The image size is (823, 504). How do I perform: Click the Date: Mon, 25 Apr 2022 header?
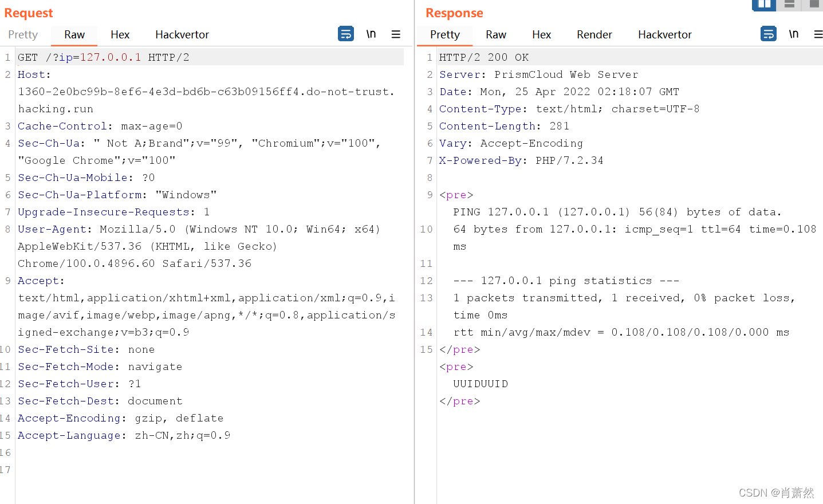click(x=560, y=92)
